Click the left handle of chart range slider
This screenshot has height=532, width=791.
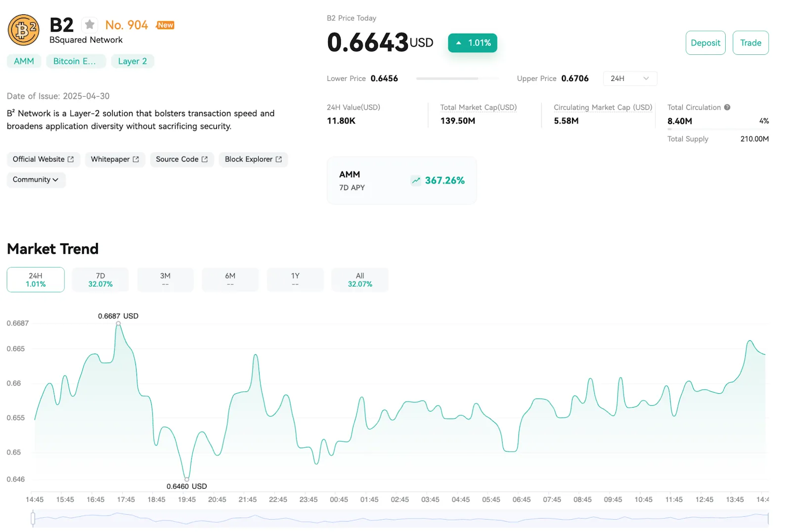[x=33, y=518]
